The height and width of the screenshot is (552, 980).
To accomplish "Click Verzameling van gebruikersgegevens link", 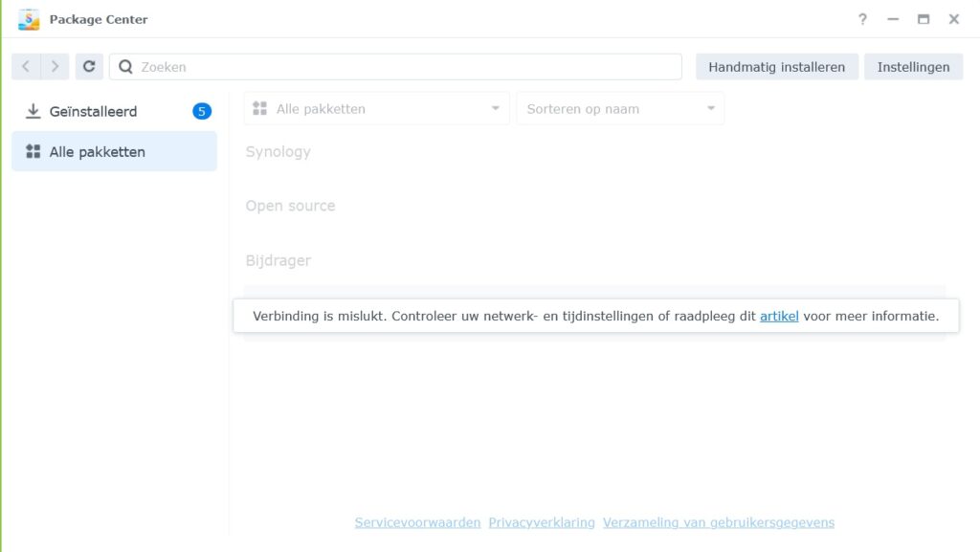I will point(719,522).
